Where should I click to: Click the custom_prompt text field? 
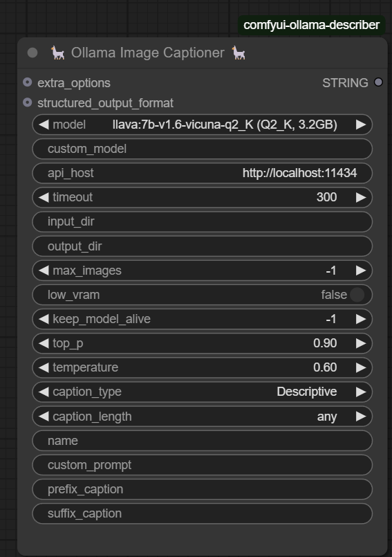[x=203, y=465]
